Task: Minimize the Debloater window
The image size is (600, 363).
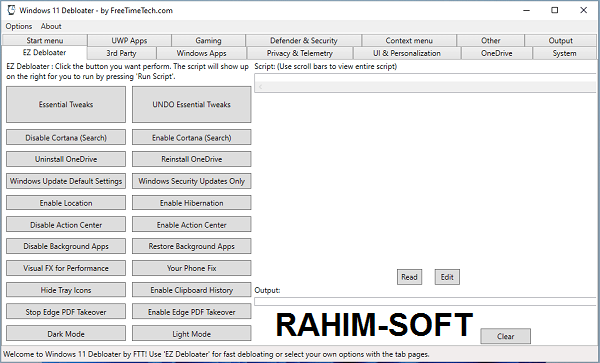Action: [x=527, y=10]
